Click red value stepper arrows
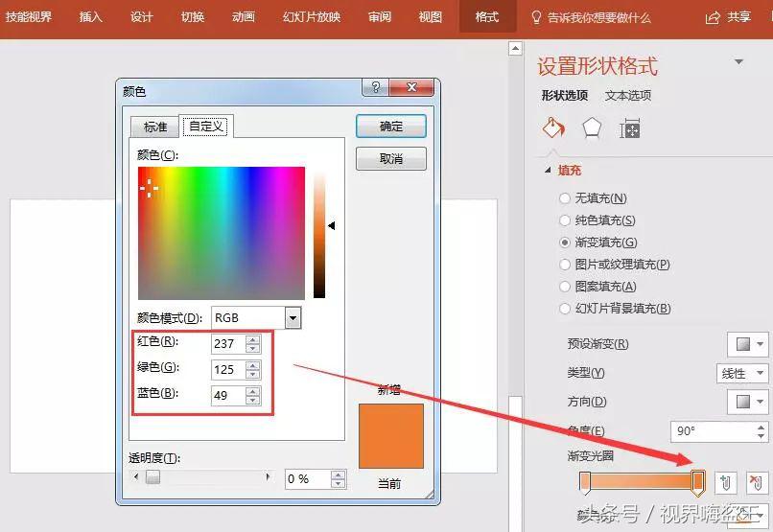 [253, 343]
